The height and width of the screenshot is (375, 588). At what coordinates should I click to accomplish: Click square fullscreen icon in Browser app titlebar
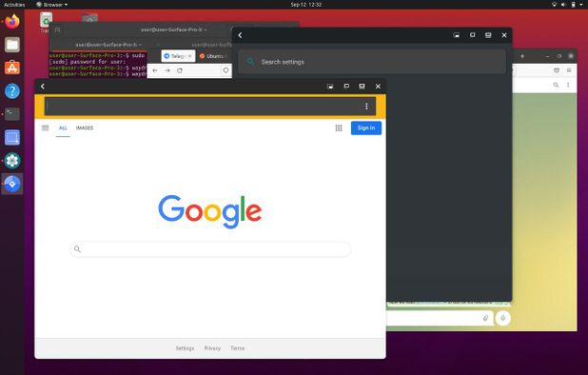click(346, 87)
